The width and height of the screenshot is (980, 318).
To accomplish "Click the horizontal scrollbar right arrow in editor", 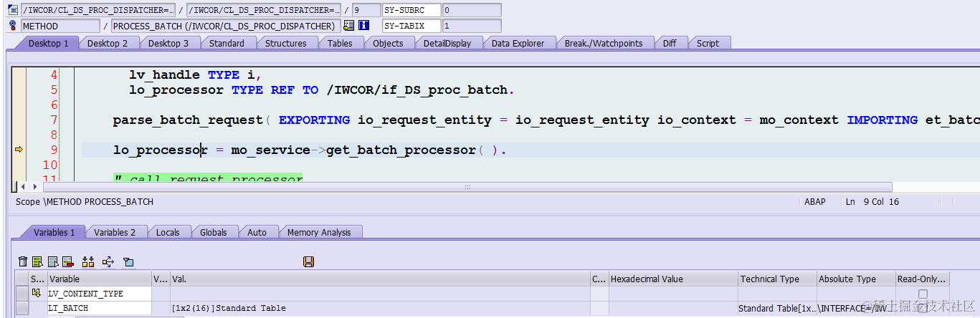I will [x=34, y=187].
